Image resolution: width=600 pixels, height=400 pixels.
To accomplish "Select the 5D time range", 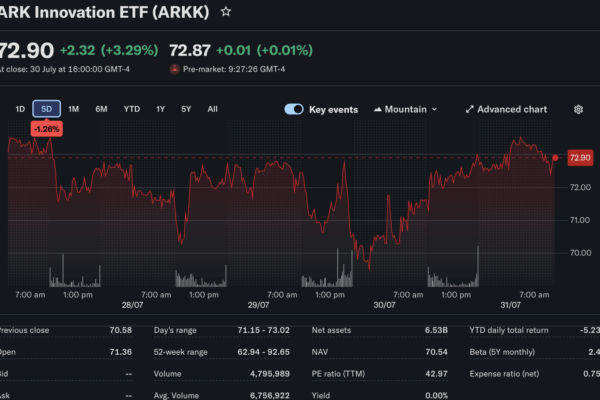I will click(46, 109).
